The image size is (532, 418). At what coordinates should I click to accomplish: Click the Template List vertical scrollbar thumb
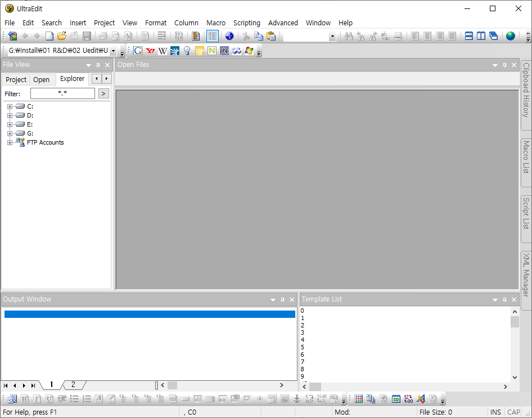[515, 322]
